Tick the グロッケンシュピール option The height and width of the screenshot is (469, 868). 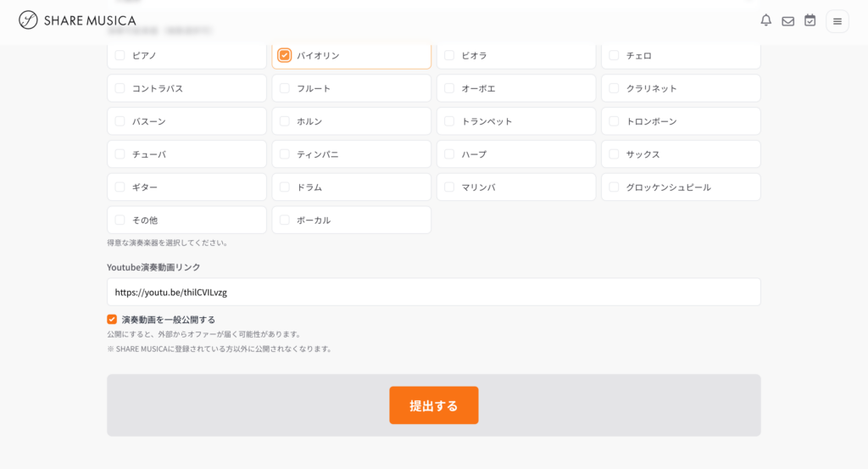pos(615,187)
